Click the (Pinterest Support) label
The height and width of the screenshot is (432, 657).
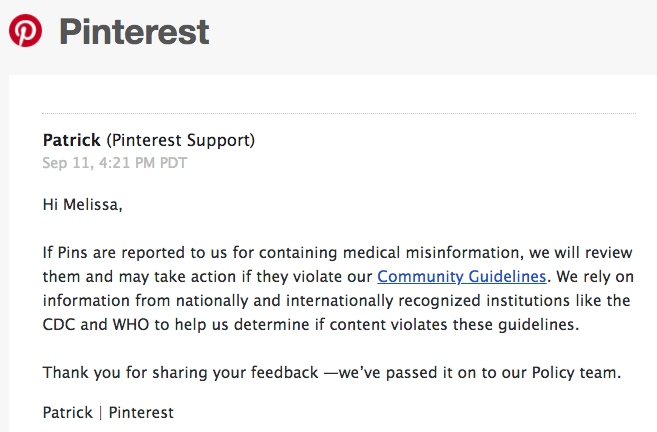coord(180,141)
